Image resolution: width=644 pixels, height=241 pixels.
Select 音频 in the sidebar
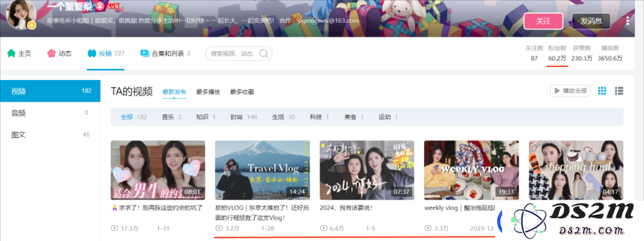tap(50, 113)
